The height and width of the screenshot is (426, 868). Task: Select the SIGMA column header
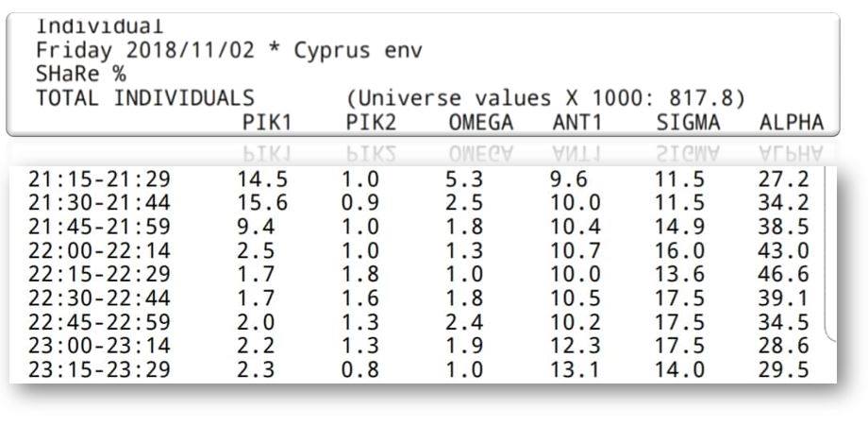click(688, 123)
